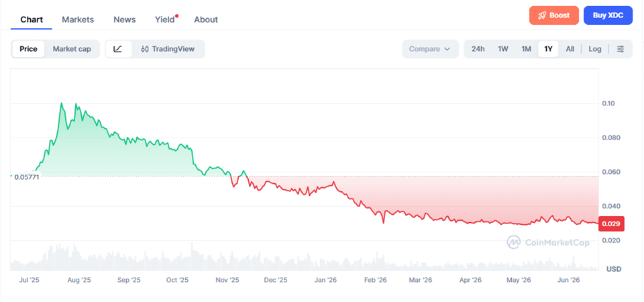The width and height of the screenshot is (644, 302).
Task: Select the Price view toggle
Action: (28, 49)
